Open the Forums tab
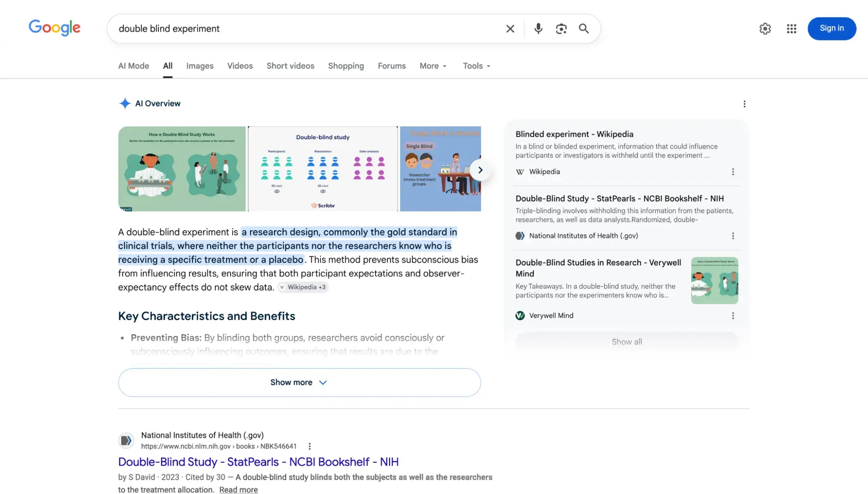The height and width of the screenshot is (494, 868). 392,66
